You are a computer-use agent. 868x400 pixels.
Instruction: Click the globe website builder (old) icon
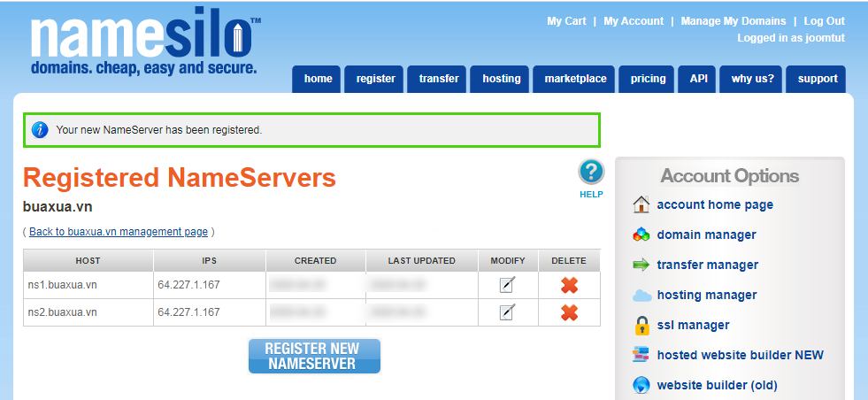(641, 384)
